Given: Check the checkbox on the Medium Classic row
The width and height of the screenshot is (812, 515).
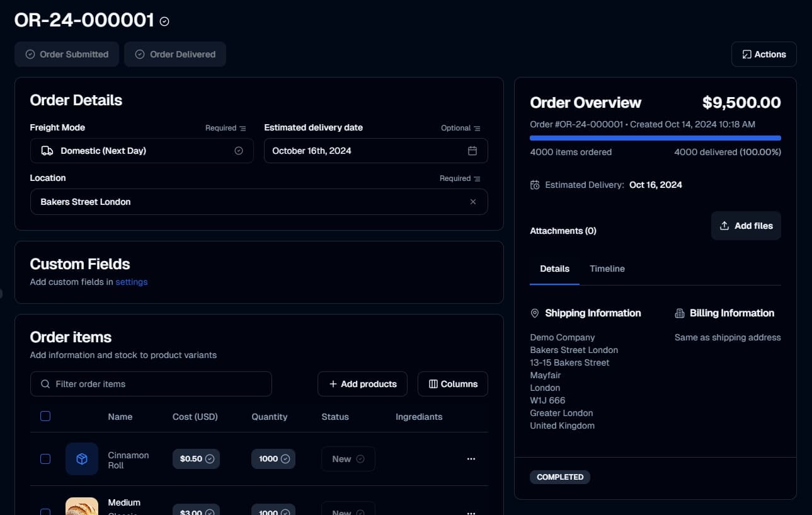Looking at the screenshot, I should (x=45, y=512).
